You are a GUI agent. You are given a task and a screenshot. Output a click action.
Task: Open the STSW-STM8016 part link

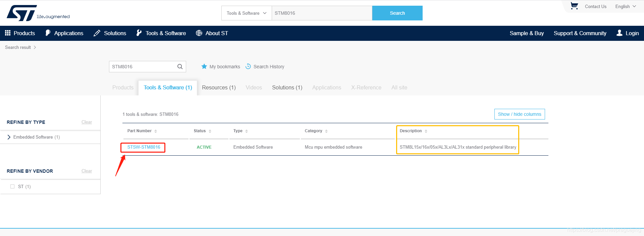(144, 147)
